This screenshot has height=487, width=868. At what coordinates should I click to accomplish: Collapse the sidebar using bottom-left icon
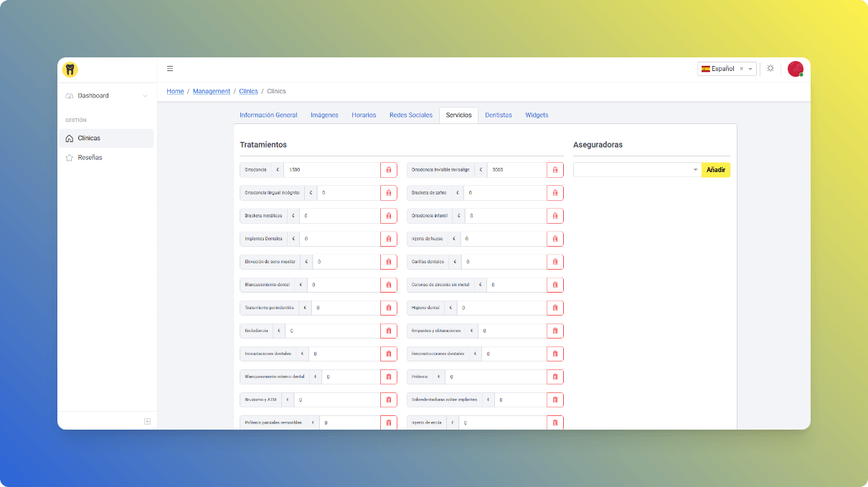click(x=147, y=421)
